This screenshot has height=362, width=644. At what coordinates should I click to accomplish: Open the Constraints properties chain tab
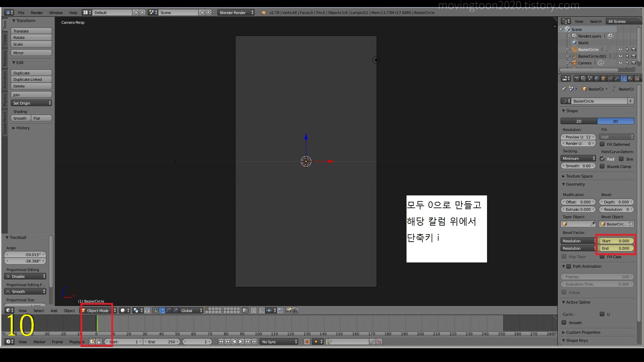coord(610,78)
